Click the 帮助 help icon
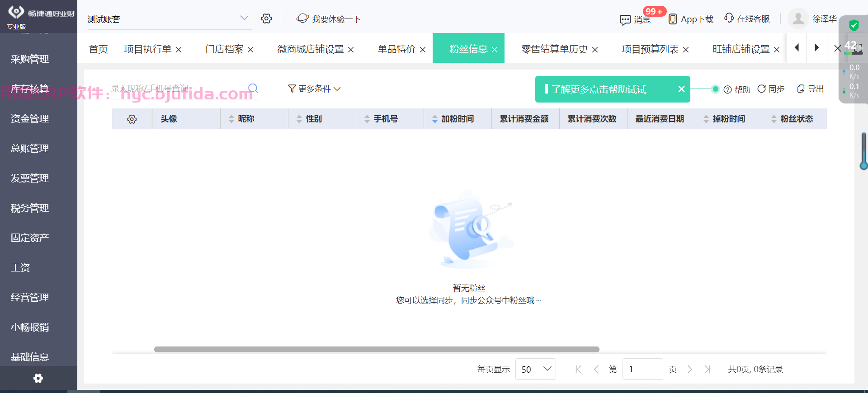 (737, 89)
